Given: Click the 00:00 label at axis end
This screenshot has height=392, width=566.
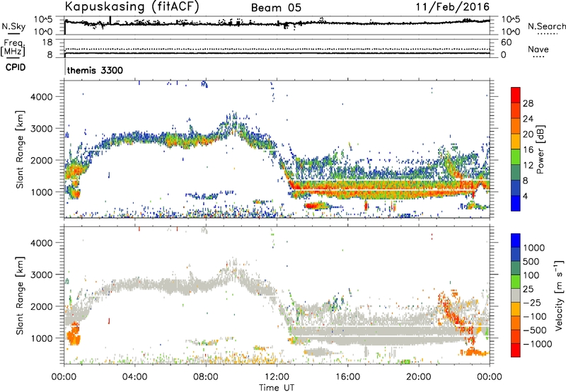Looking at the screenshot, I should pos(489,377).
